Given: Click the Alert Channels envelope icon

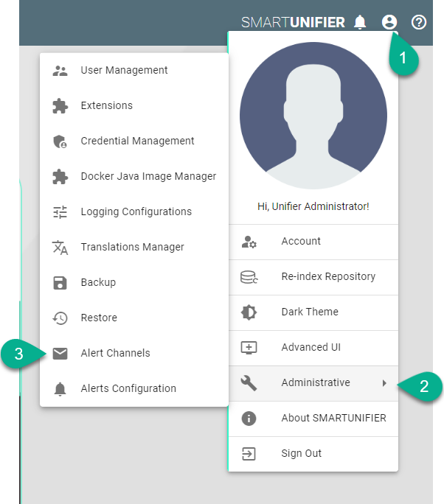Looking at the screenshot, I should coord(60,354).
